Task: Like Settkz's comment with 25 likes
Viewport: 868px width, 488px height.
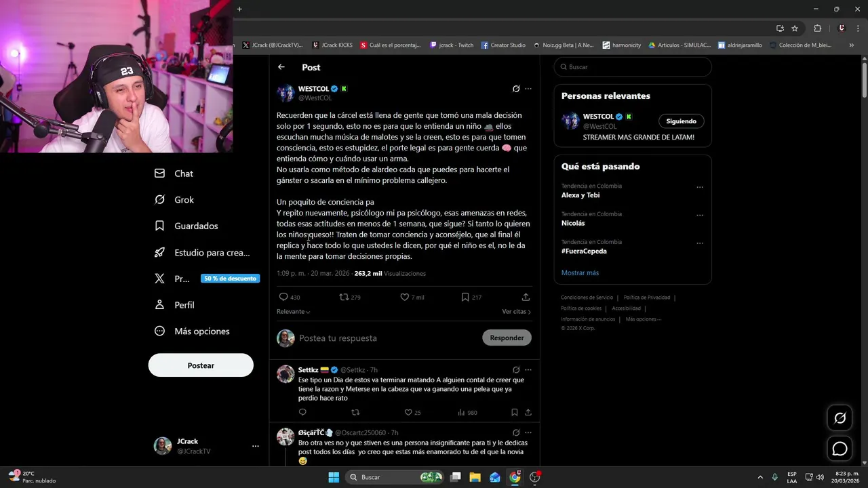Action: 408,412
